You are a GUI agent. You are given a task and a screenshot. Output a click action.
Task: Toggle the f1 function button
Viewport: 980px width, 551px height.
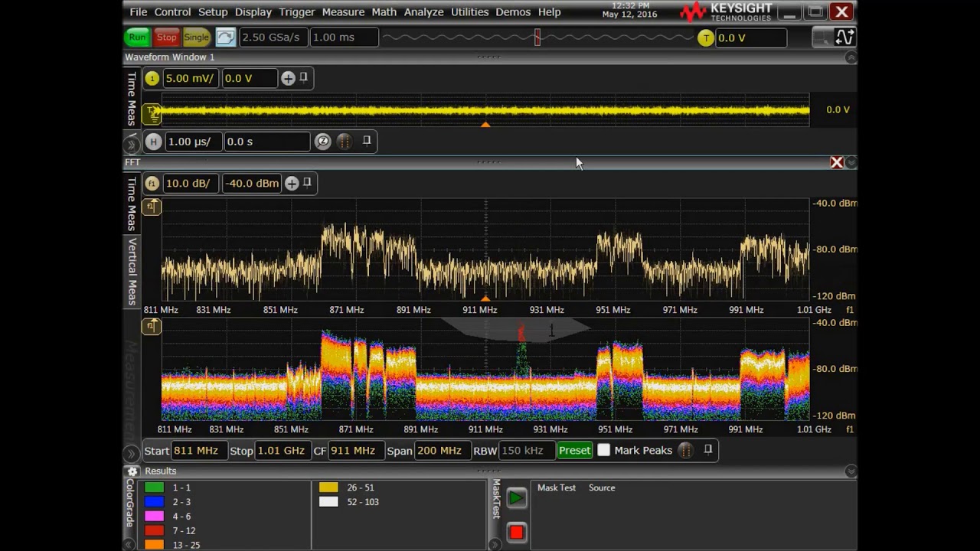[x=152, y=183]
